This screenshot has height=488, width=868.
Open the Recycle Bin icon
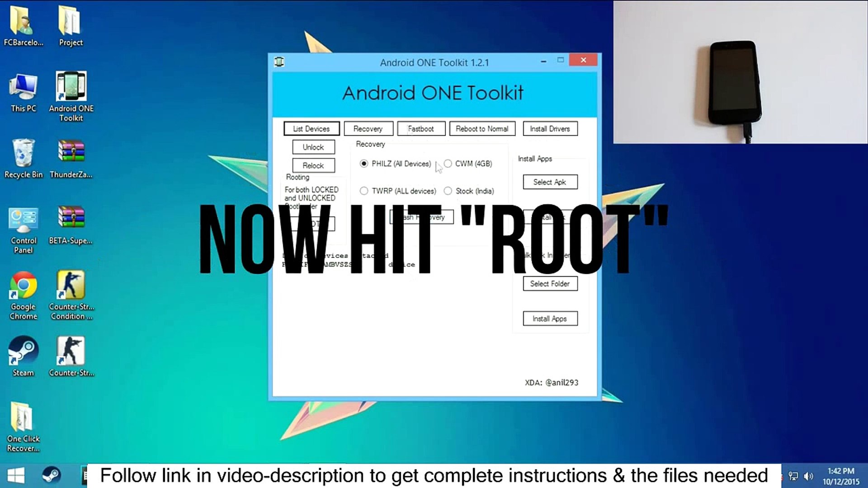point(23,153)
